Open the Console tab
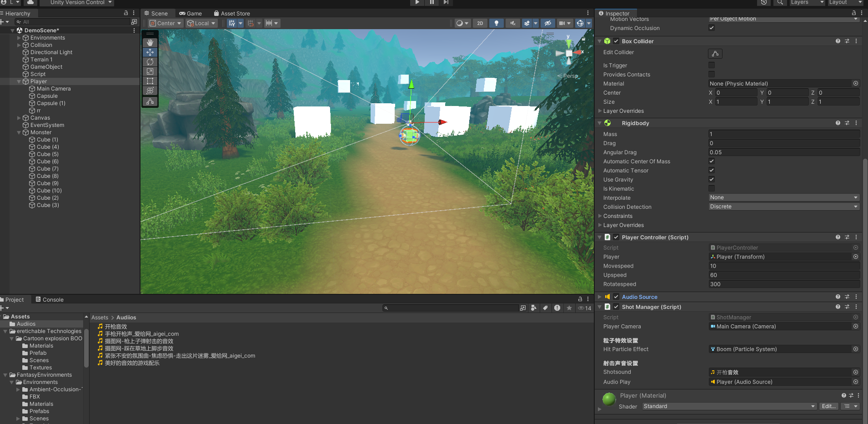The image size is (868, 424). click(x=50, y=299)
